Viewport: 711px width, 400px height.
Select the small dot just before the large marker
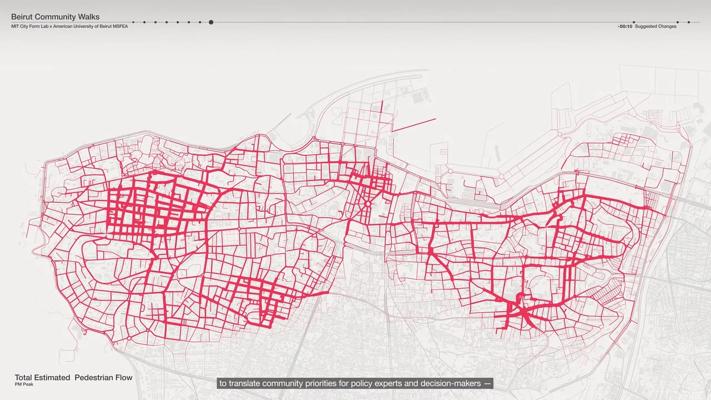tap(199, 22)
